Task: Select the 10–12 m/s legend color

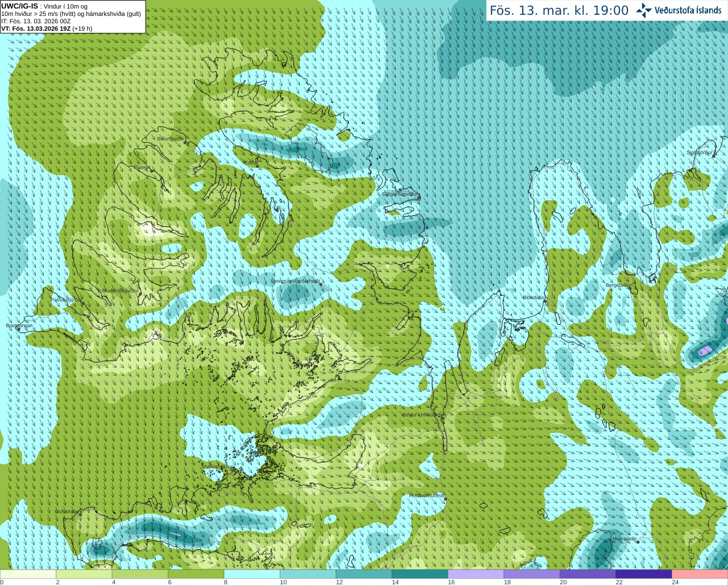Action: pos(308,574)
